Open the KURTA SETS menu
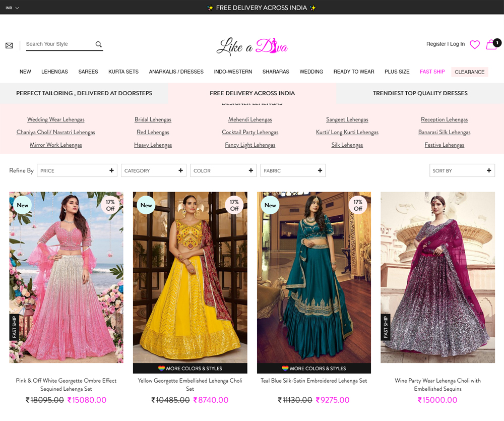This screenshot has height=421, width=504. [x=123, y=72]
